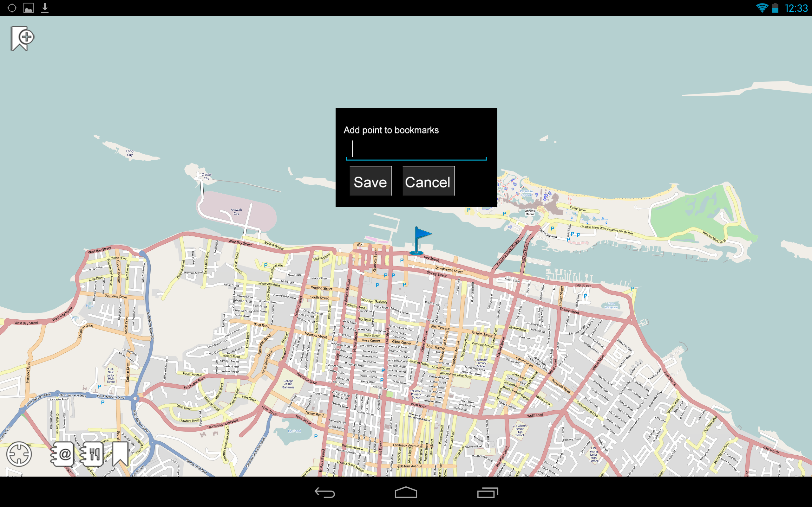Image resolution: width=812 pixels, height=507 pixels.
Task: Tap the download maps arrow icon in the status bar
Action: click(x=45, y=7)
